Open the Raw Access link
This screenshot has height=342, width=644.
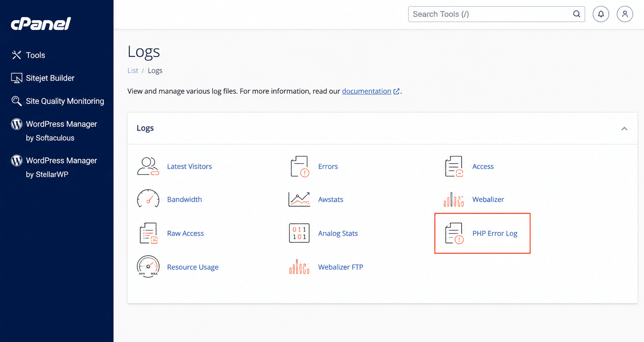coord(185,233)
